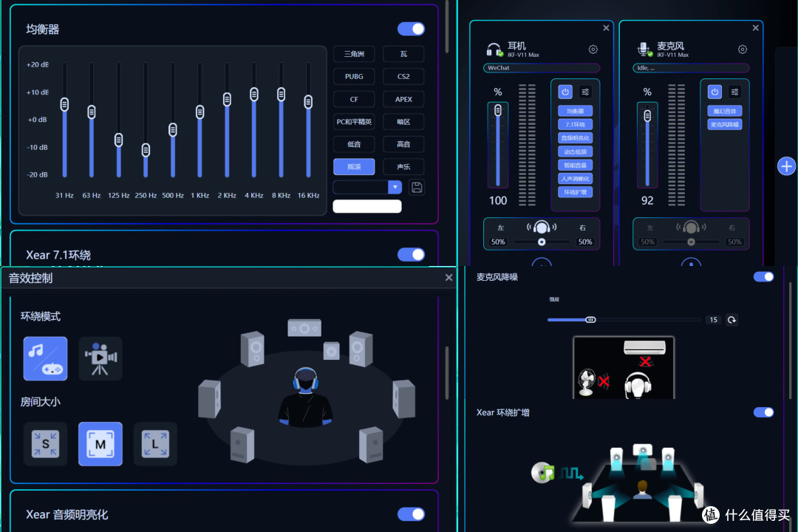Click the headphone balance center icon
The height and width of the screenshot is (532, 798).
pyautogui.click(x=542, y=227)
